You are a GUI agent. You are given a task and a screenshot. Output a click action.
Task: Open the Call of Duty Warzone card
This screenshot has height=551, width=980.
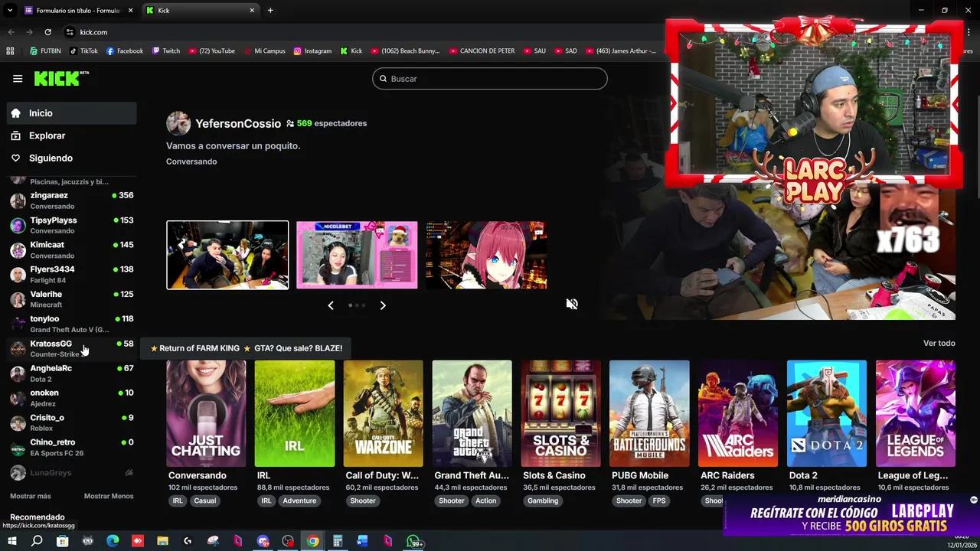click(384, 413)
